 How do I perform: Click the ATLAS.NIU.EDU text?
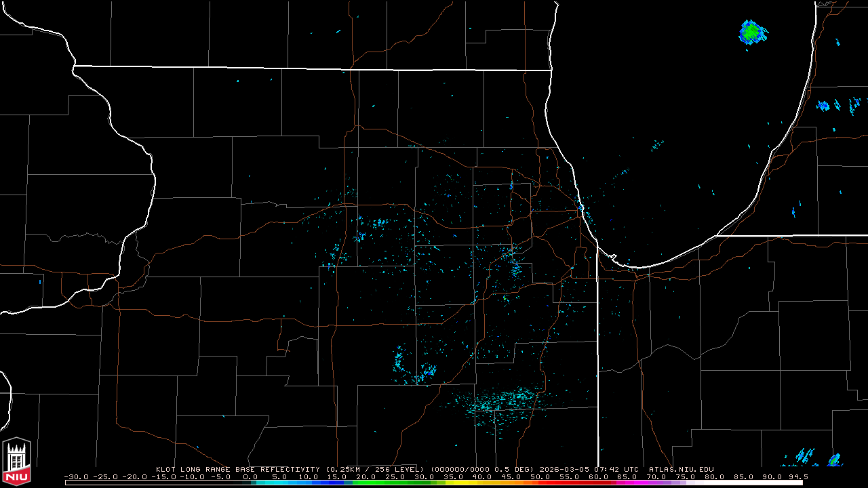681,469
